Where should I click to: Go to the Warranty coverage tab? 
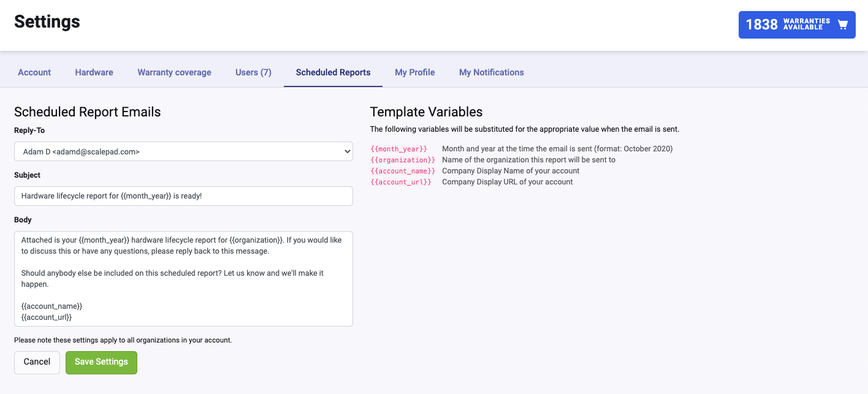(175, 72)
